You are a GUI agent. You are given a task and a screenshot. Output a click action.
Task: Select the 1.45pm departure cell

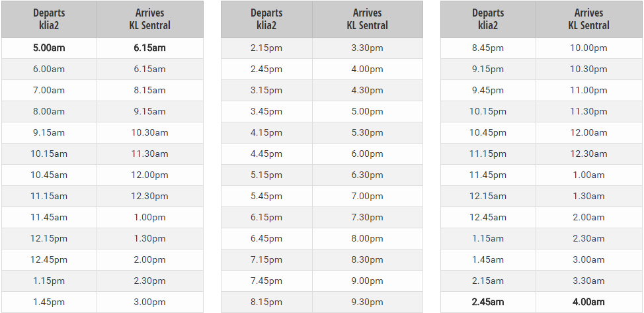click(x=49, y=302)
